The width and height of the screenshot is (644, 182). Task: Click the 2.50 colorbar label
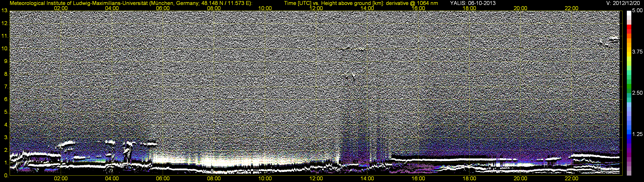click(637, 93)
